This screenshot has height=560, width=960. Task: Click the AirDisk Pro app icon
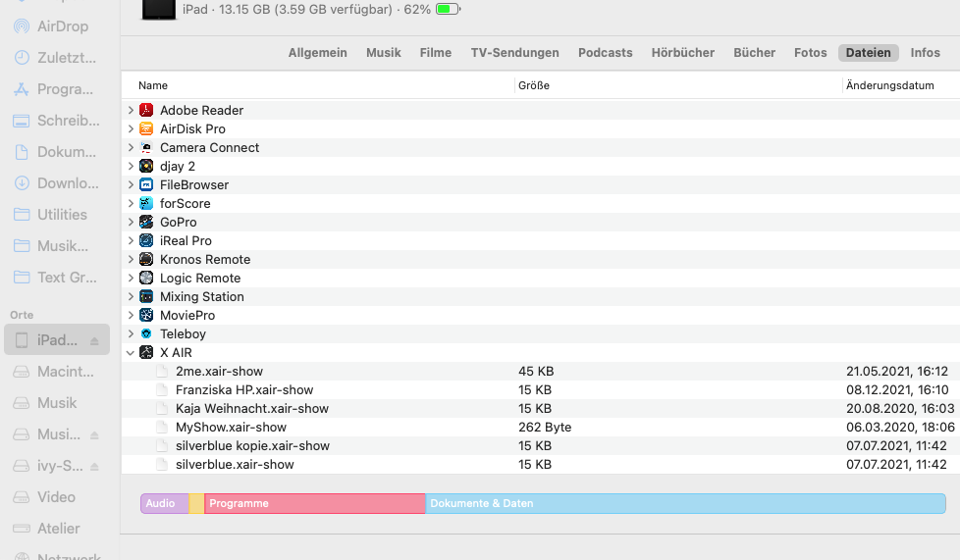coord(146,128)
